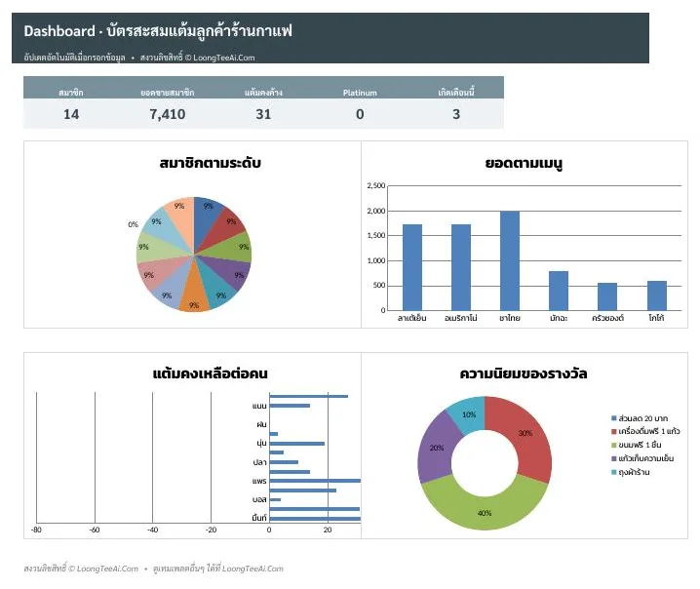The image size is (700, 589).
Task: Click the ยอดขายสมาชิก value 7,410
Action: point(168,114)
